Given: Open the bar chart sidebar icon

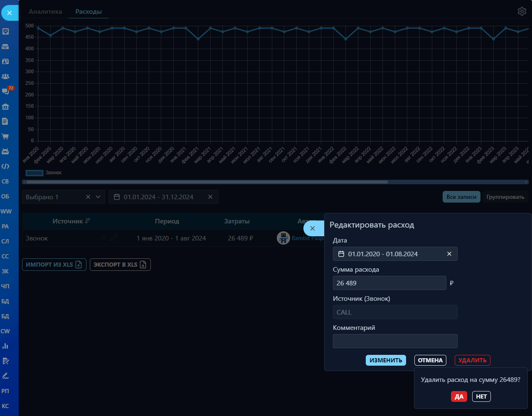Looking at the screenshot, I should [x=5, y=346].
